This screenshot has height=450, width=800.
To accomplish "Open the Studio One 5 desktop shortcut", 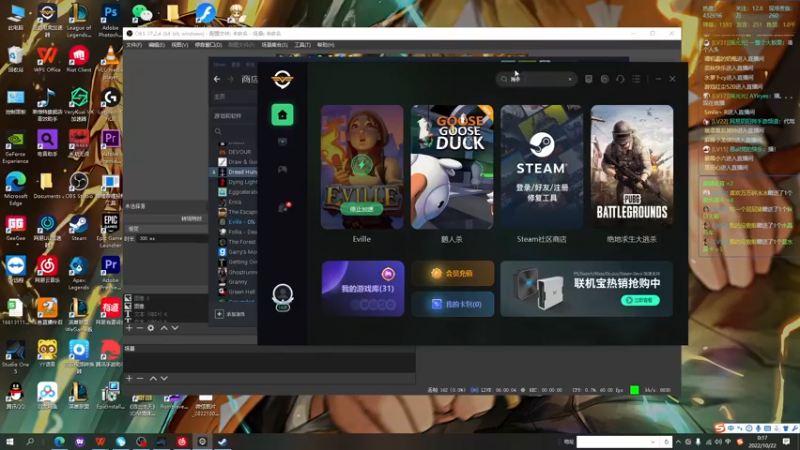I will [x=15, y=358].
